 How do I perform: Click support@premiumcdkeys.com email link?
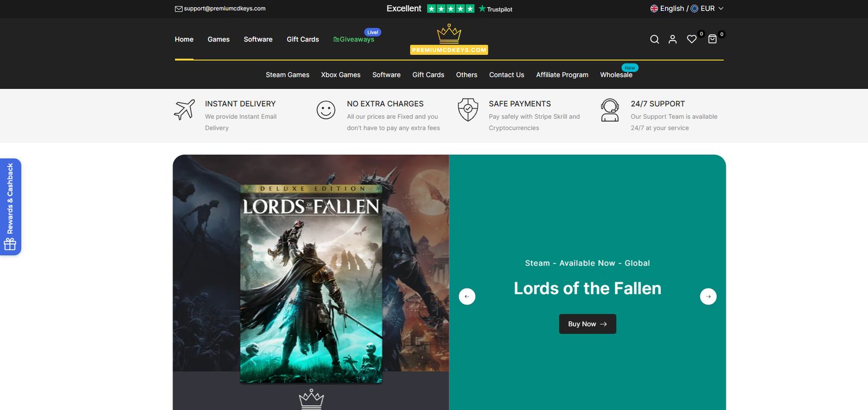[x=225, y=9]
